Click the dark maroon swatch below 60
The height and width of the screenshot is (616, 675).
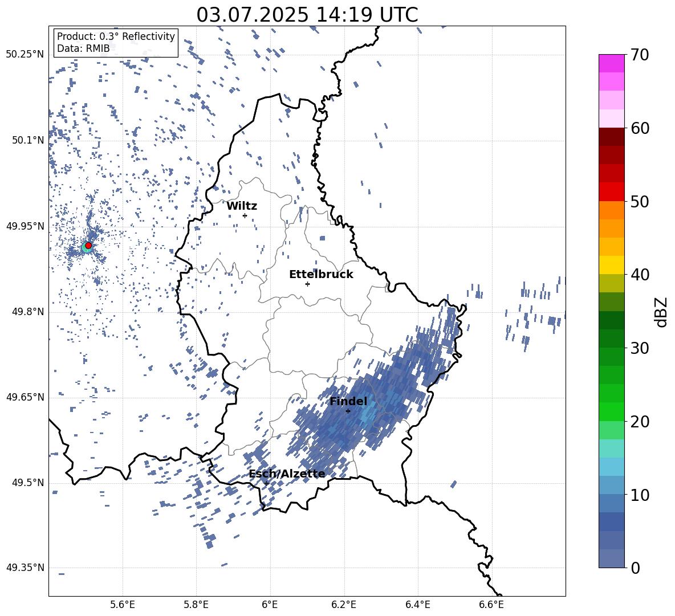pos(611,137)
